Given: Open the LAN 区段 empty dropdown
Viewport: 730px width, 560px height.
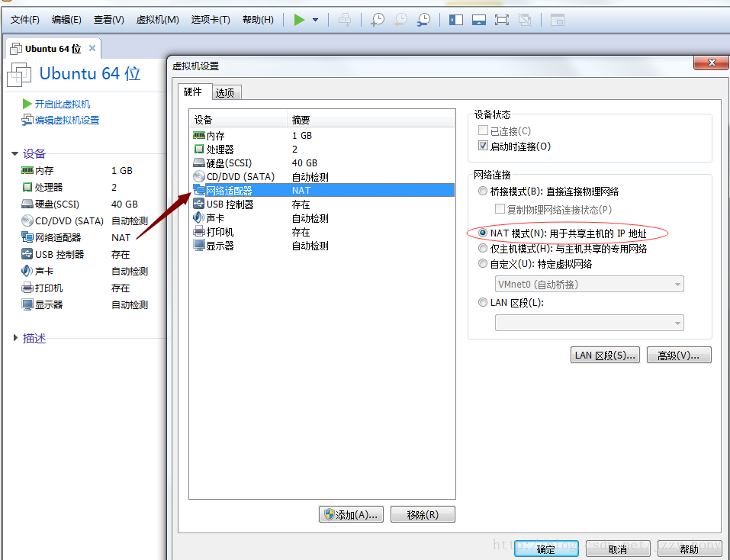Looking at the screenshot, I should point(590,323).
